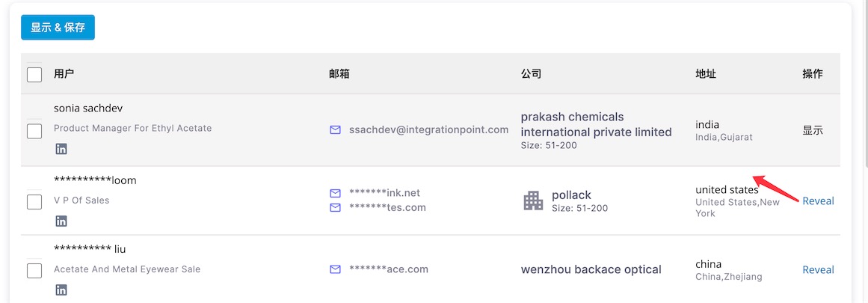868x303 pixels.
Task: Click envelope icon beside ssachdev@integrationpoint.com
Action: point(335,129)
